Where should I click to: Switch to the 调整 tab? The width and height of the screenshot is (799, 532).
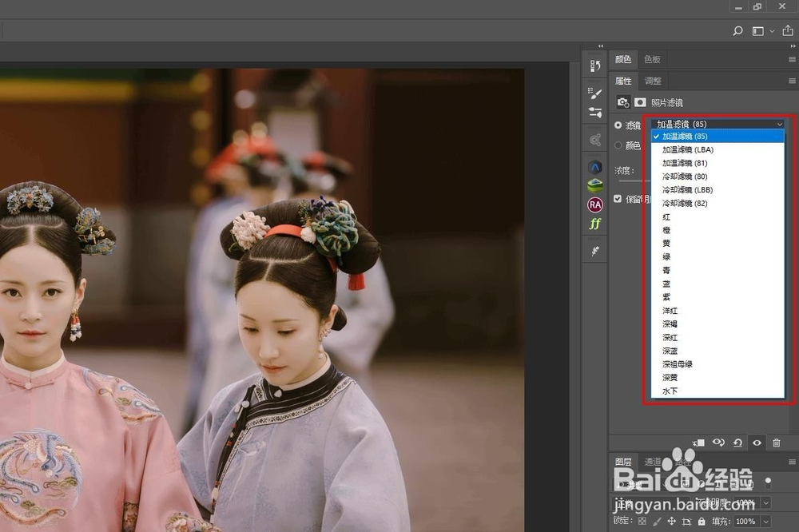click(x=653, y=81)
